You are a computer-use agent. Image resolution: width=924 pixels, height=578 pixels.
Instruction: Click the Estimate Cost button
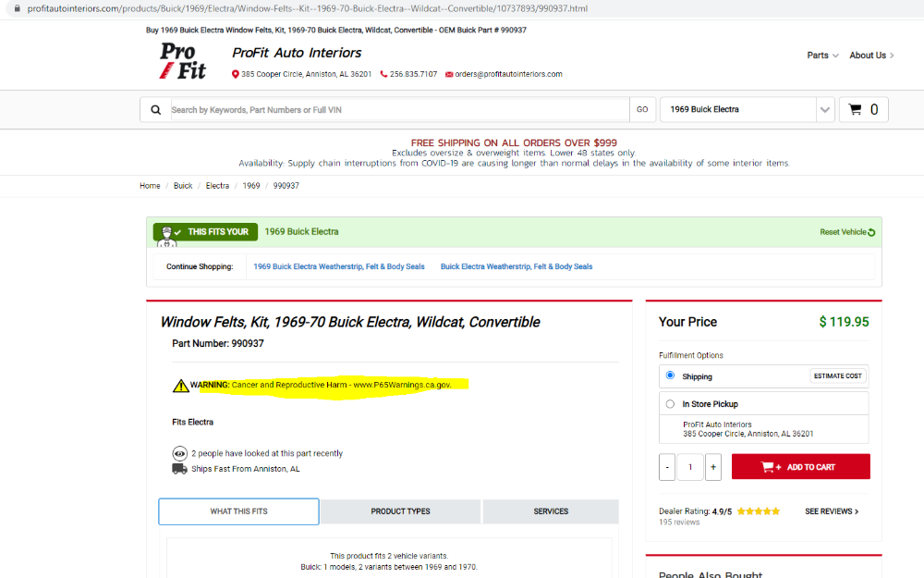(837, 376)
